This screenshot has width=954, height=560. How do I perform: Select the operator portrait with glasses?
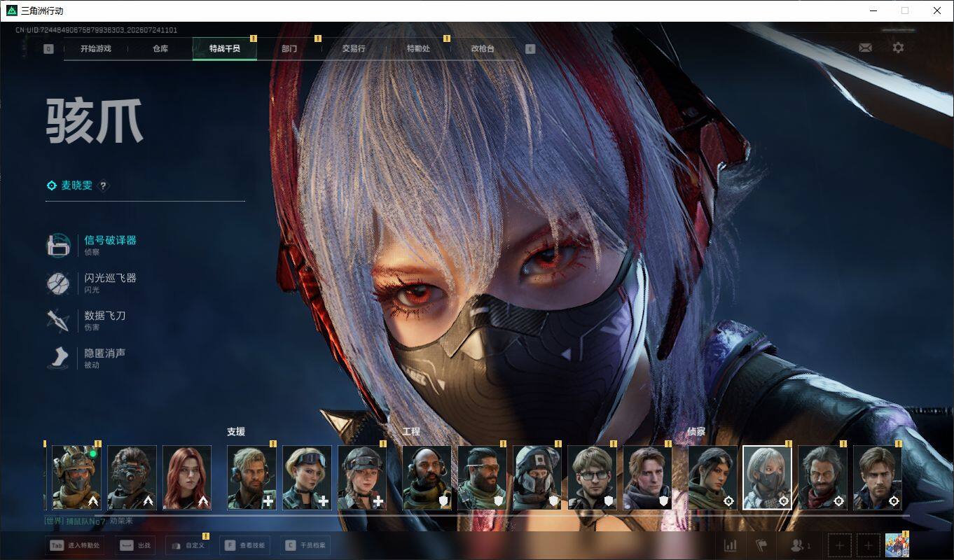pos(592,477)
